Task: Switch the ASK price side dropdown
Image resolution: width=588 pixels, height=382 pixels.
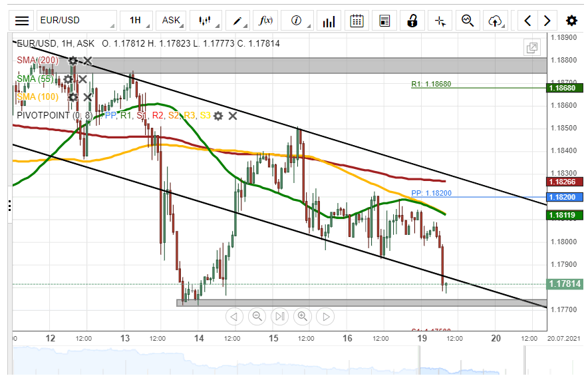Action: [172, 20]
